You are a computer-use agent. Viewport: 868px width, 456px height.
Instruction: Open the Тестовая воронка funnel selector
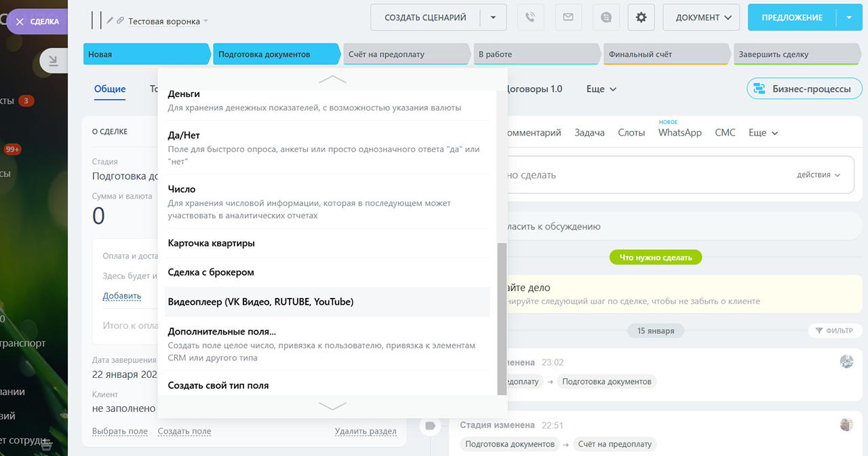tap(167, 21)
